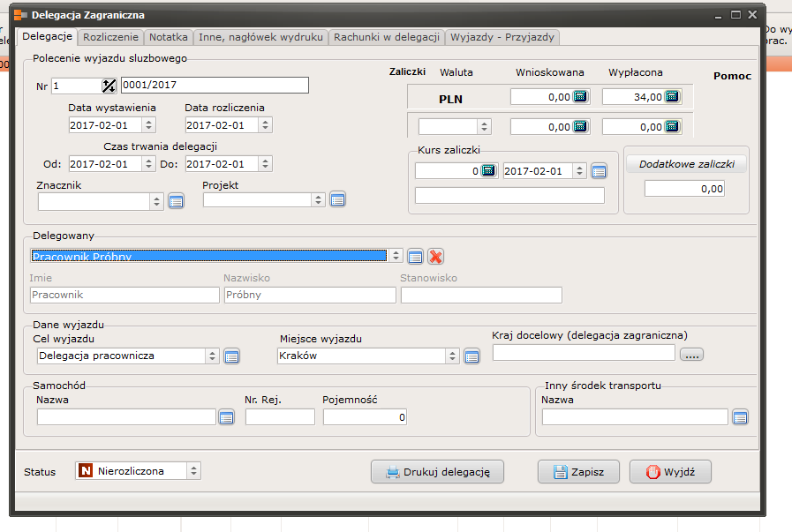Open exchange rate list beside Kurs zaliczki date
The image size is (792, 532).
599,172
